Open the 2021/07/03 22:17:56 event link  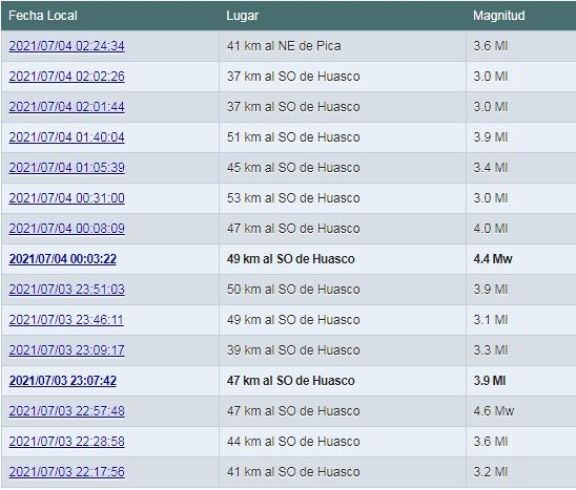click(x=66, y=472)
